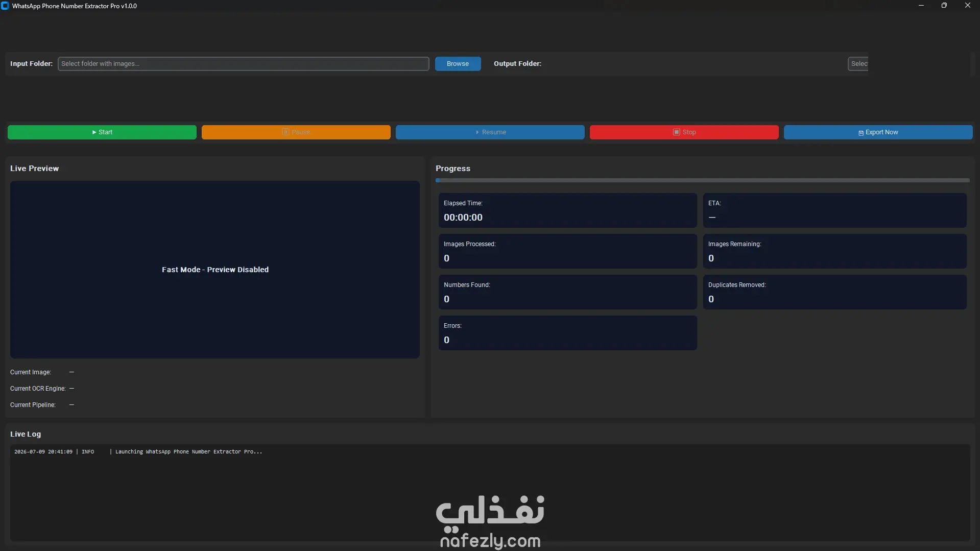The height and width of the screenshot is (551, 980).
Task: Select the 0 under Images Processed
Action: 447,258
